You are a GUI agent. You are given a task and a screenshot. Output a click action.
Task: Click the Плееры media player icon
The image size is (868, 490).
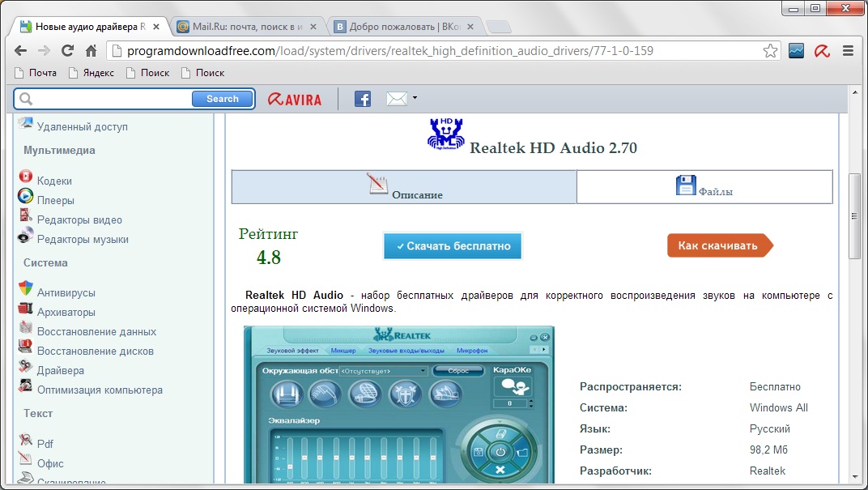[x=25, y=196]
